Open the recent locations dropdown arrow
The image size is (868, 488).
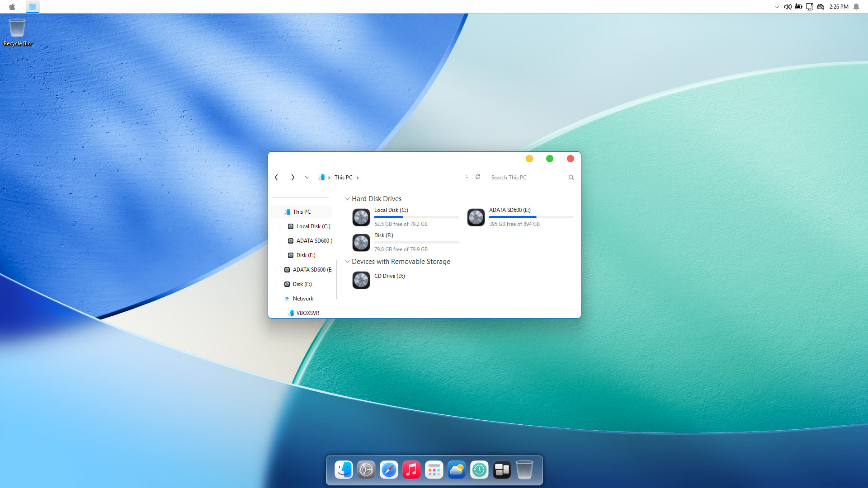(x=307, y=178)
